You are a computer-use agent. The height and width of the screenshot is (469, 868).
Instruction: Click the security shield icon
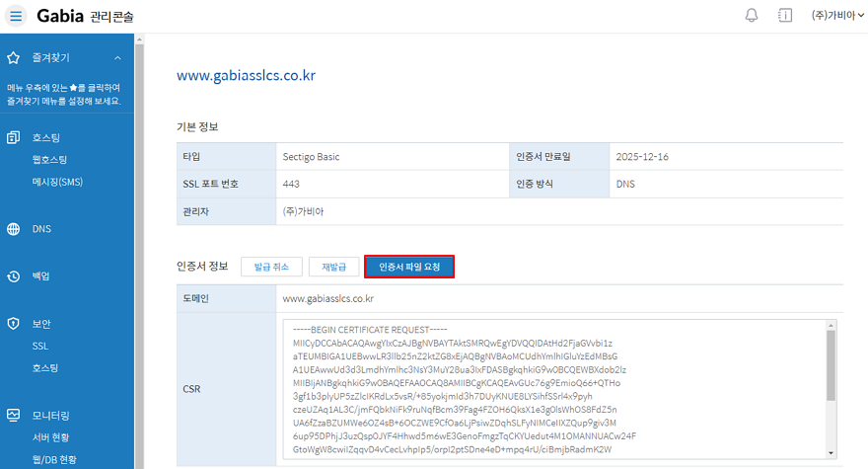(x=13, y=323)
